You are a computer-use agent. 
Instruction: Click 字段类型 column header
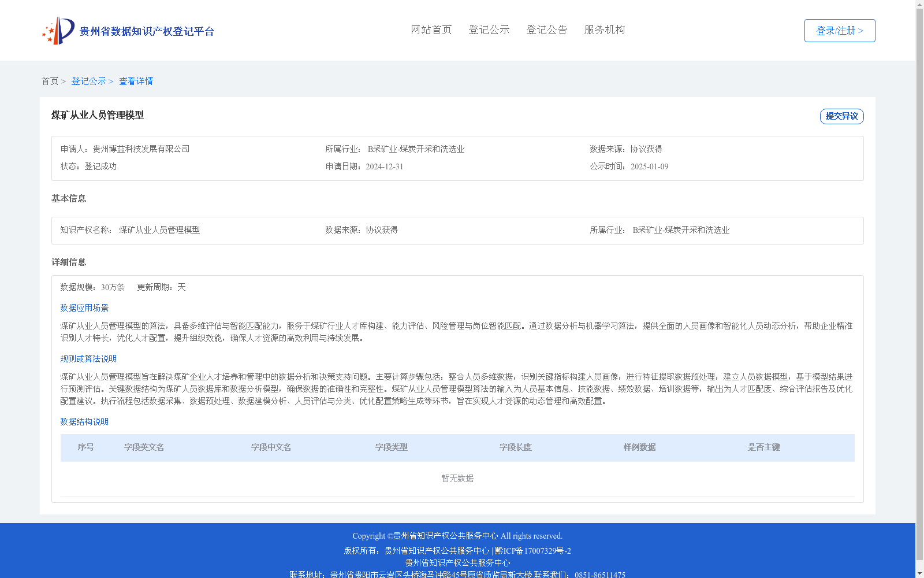392,447
